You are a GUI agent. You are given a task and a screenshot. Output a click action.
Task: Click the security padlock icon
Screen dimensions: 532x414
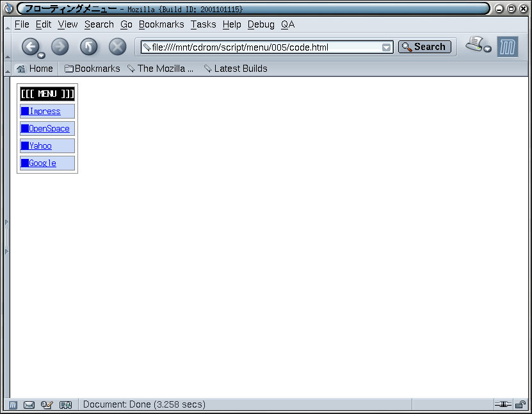tap(520, 404)
